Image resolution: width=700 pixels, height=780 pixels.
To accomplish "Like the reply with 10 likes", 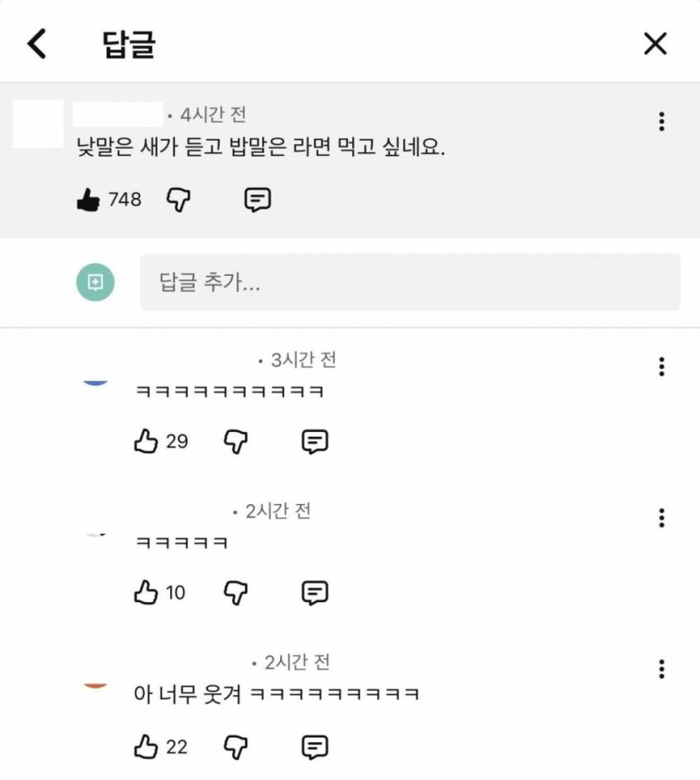I will coord(146,593).
